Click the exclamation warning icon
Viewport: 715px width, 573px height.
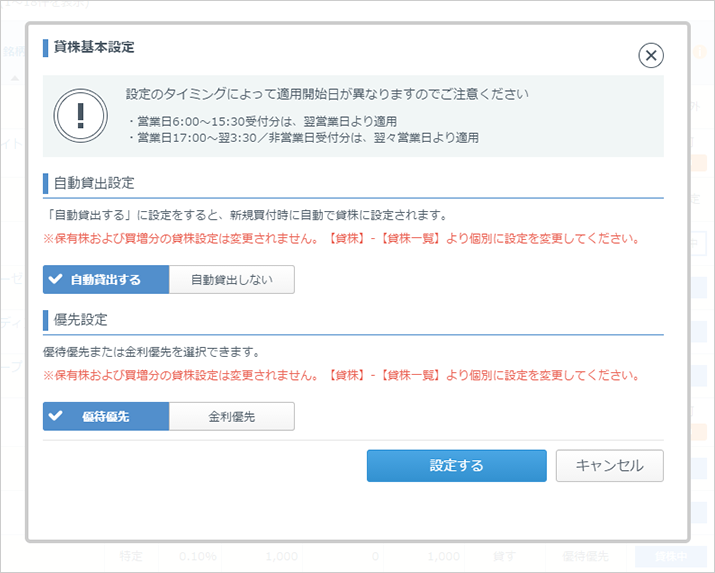pyautogui.click(x=80, y=116)
